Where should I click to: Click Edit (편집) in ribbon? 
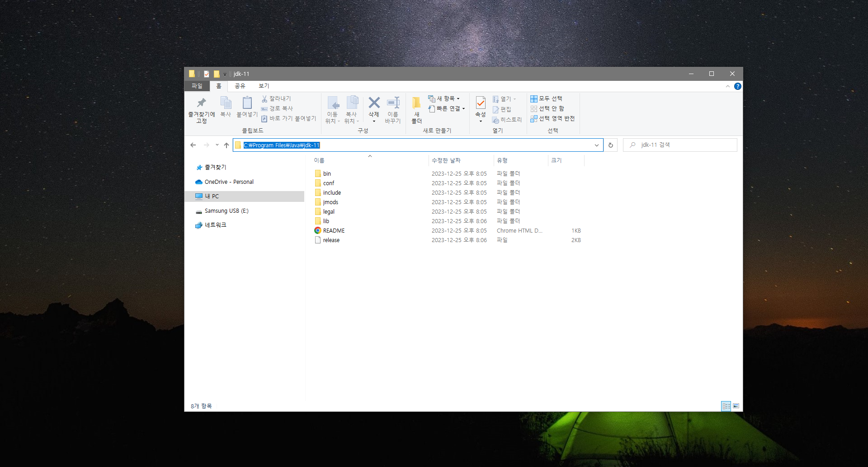(x=502, y=109)
